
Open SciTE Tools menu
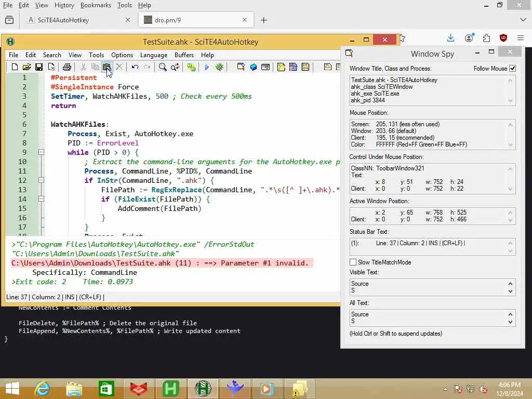pos(96,55)
